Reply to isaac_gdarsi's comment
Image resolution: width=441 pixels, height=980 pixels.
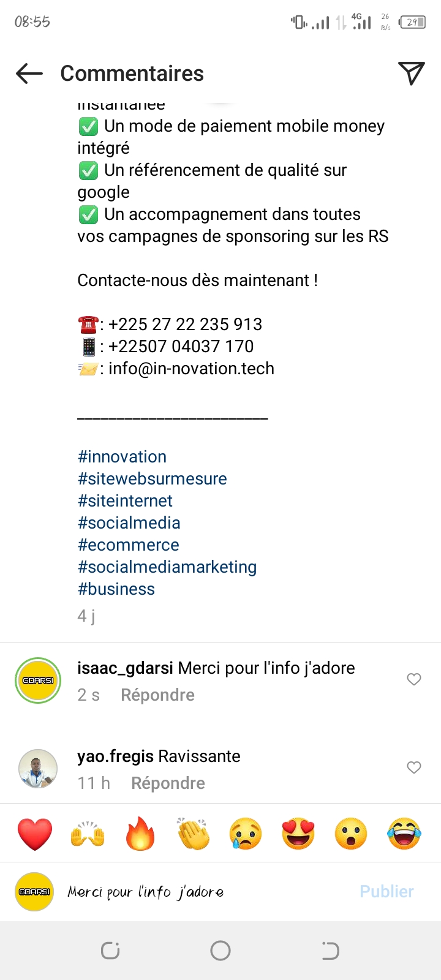(157, 695)
